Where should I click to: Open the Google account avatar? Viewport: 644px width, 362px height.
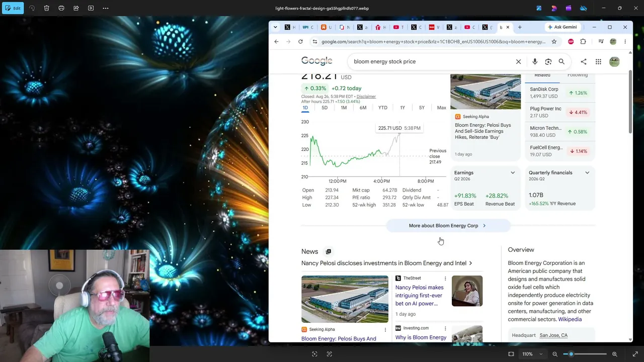pyautogui.click(x=614, y=61)
